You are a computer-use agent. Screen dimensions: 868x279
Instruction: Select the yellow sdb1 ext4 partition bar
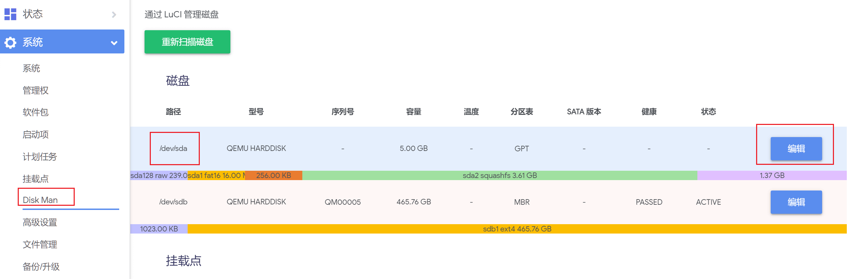point(517,229)
